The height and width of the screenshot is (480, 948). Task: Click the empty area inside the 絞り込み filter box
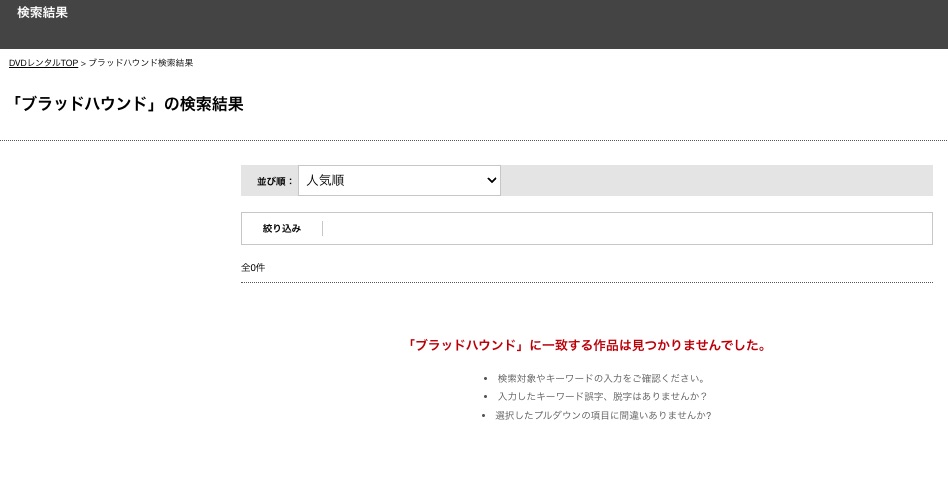(627, 229)
